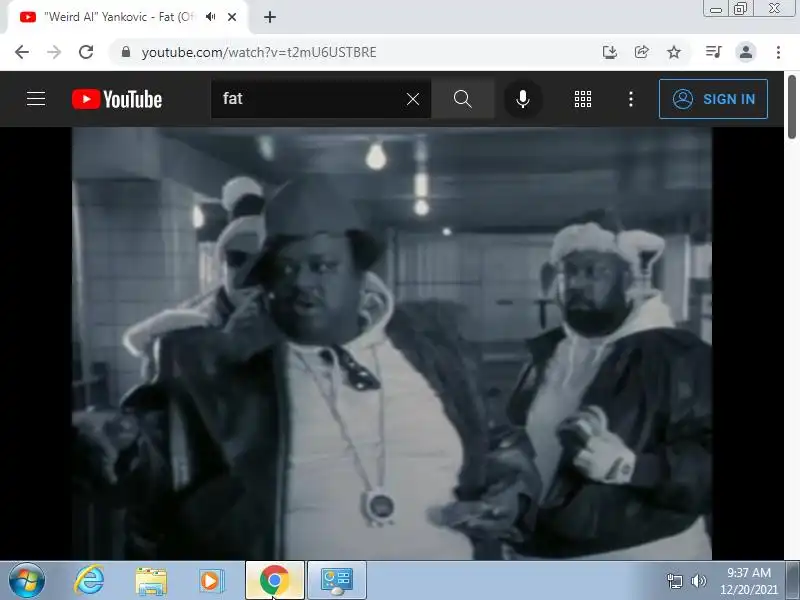Go back with browser back arrow
800x600 pixels.
coord(22,52)
